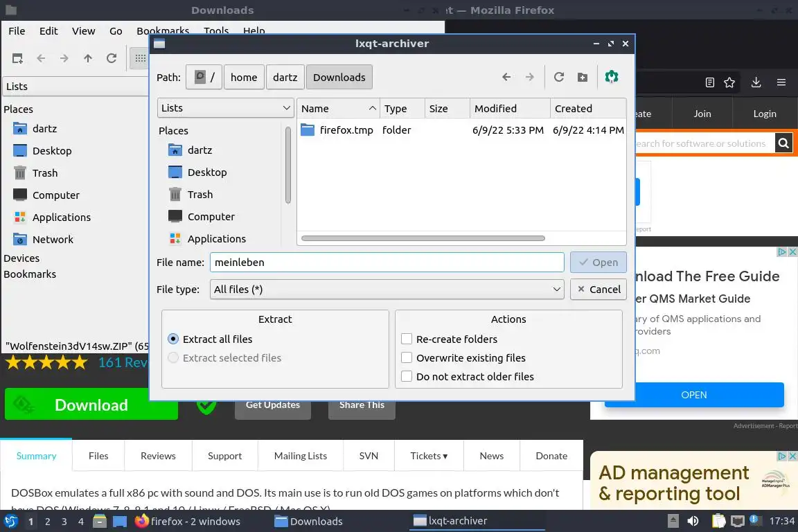The height and width of the screenshot is (532, 798).
Task: Select the Extract all files radio button
Action: tap(173, 339)
